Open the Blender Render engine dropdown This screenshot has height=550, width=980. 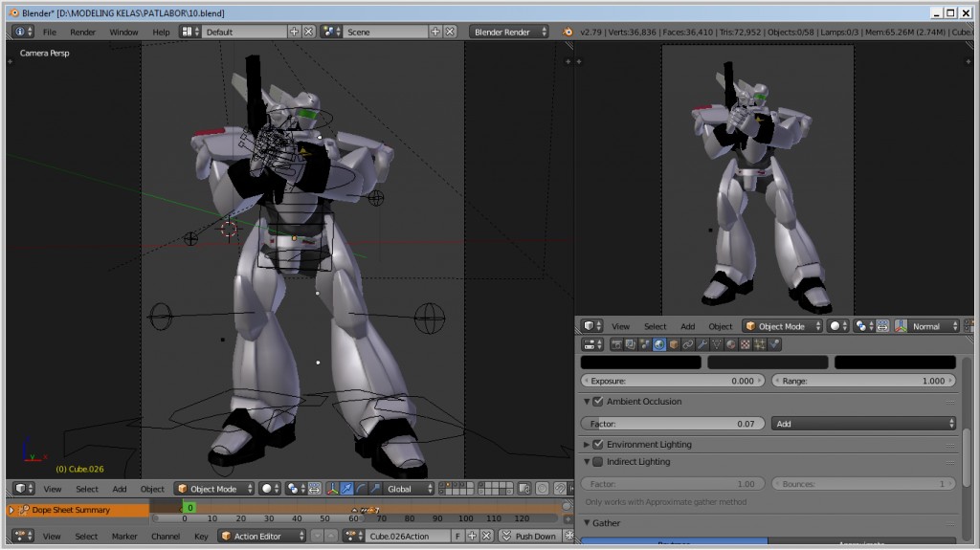click(510, 32)
